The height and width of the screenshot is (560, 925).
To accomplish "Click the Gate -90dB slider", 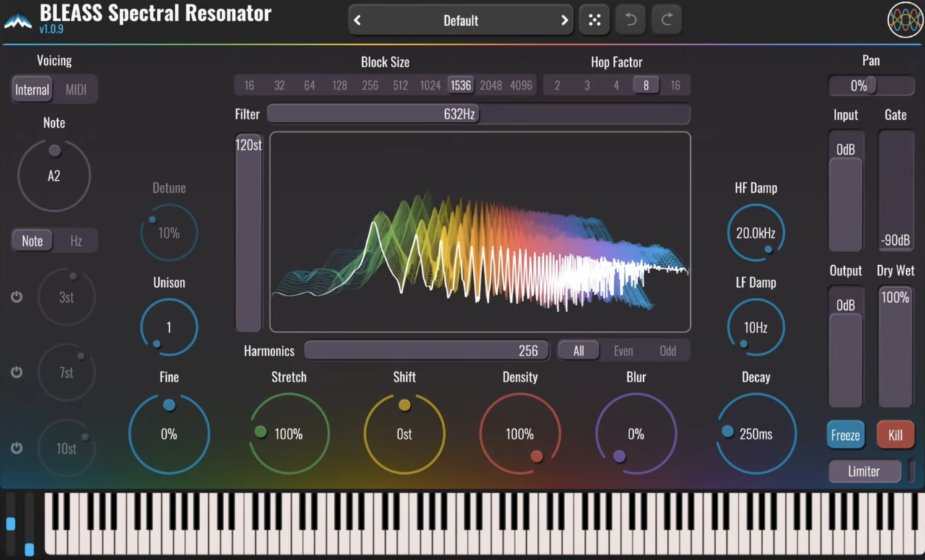I will [x=895, y=191].
